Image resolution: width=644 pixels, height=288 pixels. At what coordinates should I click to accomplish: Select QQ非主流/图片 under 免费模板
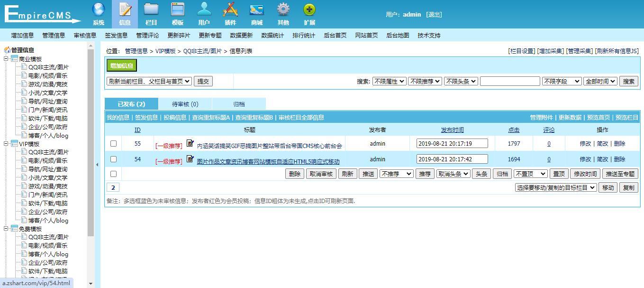tap(48, 237)
